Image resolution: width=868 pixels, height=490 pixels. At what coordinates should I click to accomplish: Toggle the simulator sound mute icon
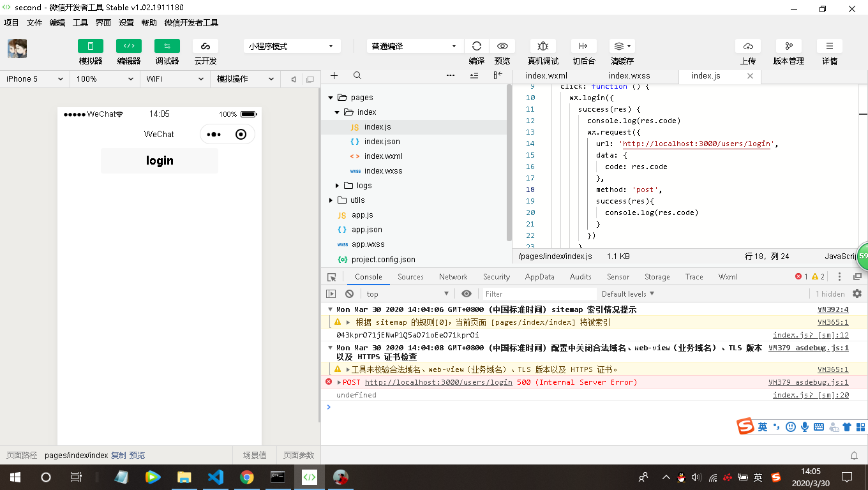[x=294, y=79]
